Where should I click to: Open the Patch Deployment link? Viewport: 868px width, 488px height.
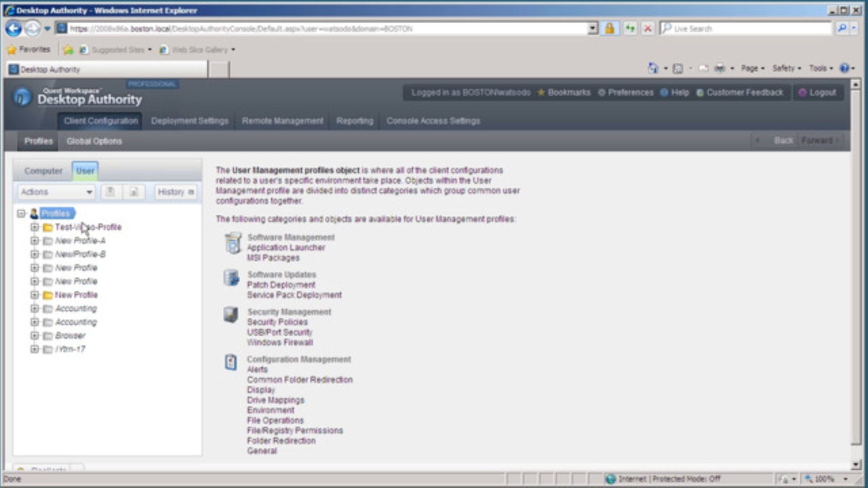pyautogui.click(x=281, y=285)
